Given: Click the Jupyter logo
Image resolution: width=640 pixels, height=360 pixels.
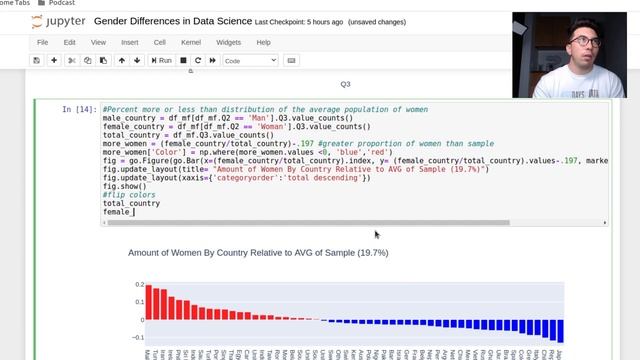Looking at the screenshot, I should coord(58,21).
